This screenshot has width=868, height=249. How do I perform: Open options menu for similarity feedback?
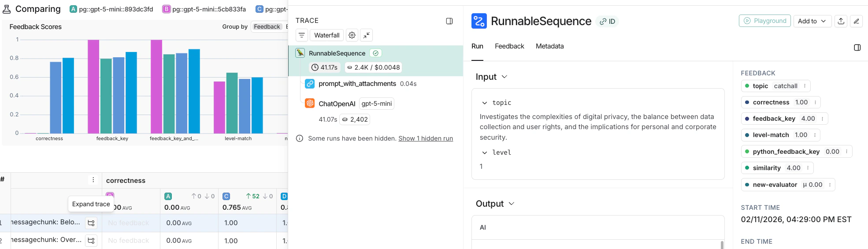[x=808, y=168]
